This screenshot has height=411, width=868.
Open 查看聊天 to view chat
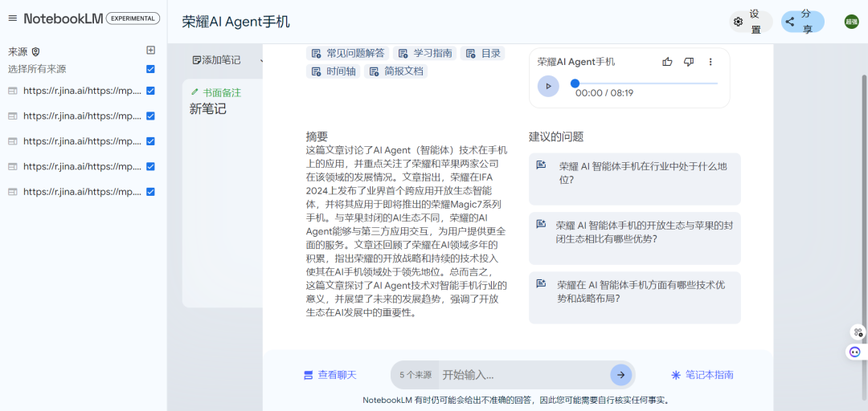pyautogui.click(x=330, y=375)
